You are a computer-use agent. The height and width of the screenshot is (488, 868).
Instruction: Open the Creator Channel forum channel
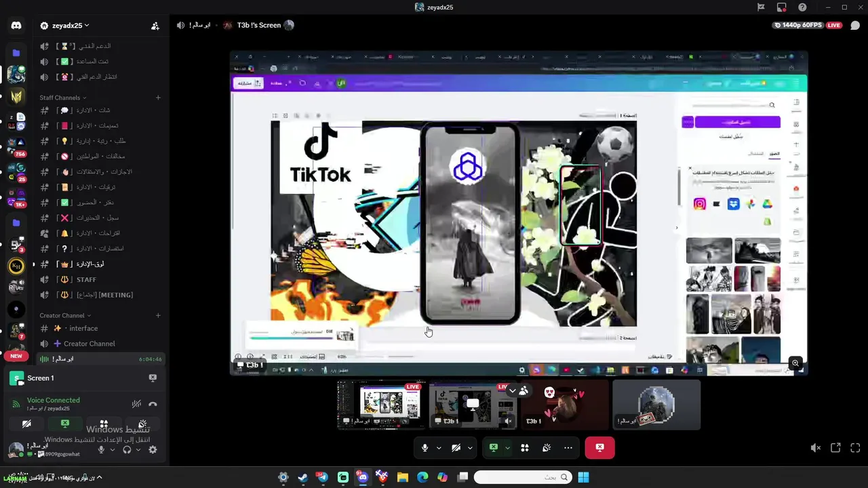coord(100,344)
